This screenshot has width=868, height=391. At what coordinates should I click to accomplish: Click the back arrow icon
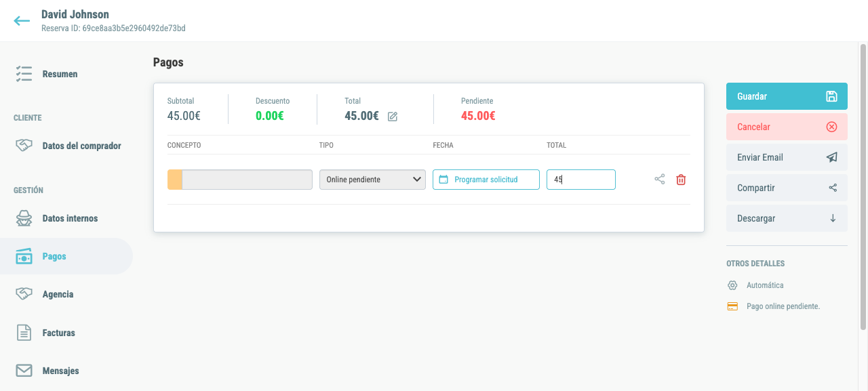[22, 20]
